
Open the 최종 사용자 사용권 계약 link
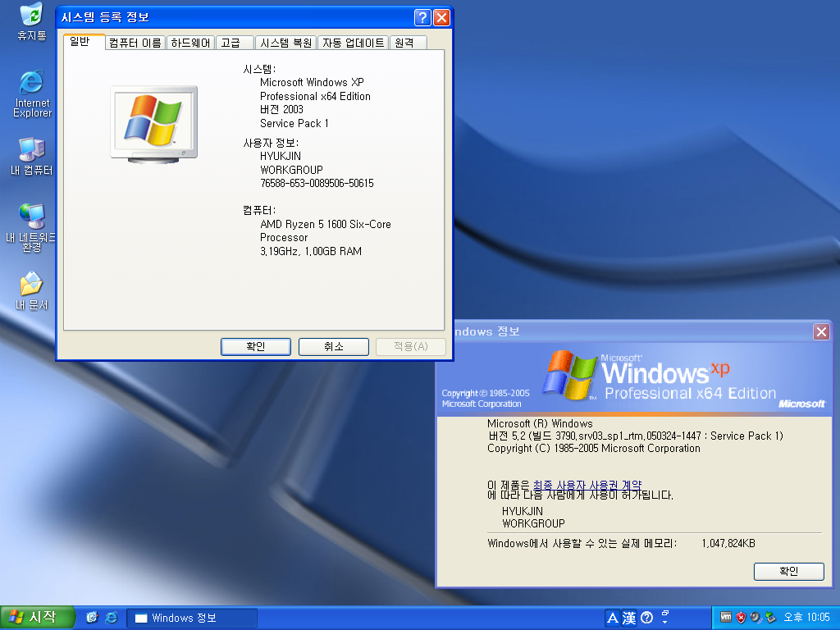coord(587,485)
